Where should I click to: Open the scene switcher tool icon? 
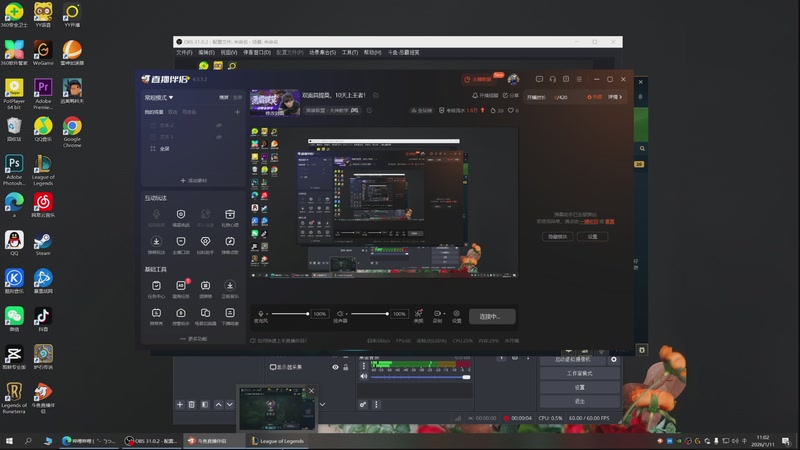[205, 313]
